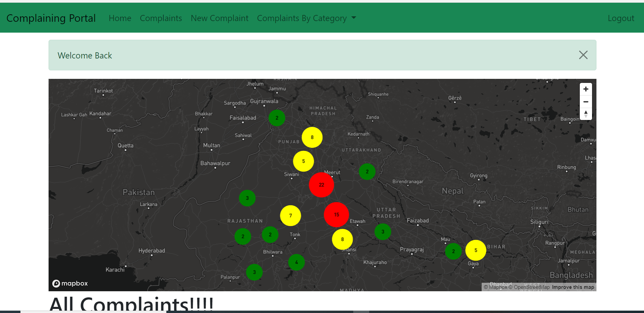Open the Home menu item
The image size is (644, 313).
(x=120, y=18)
